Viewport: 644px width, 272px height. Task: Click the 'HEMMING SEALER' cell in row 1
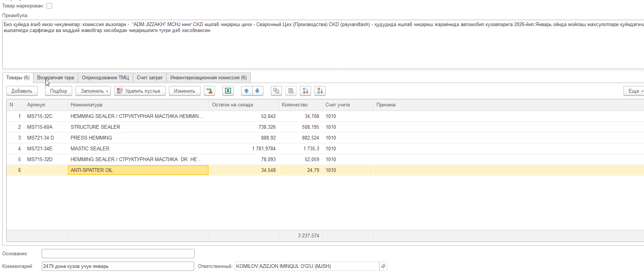tap(138, 116)
